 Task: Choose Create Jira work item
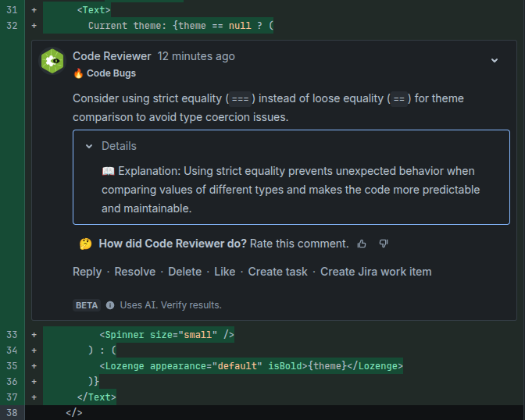pyautogui.click(x=376, y=272)
